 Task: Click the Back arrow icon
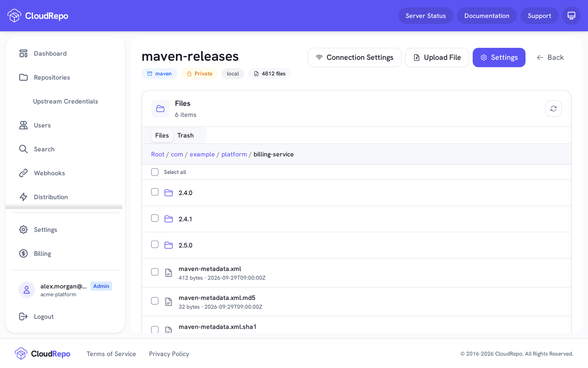pyautogui.click(x=540, y=57)
